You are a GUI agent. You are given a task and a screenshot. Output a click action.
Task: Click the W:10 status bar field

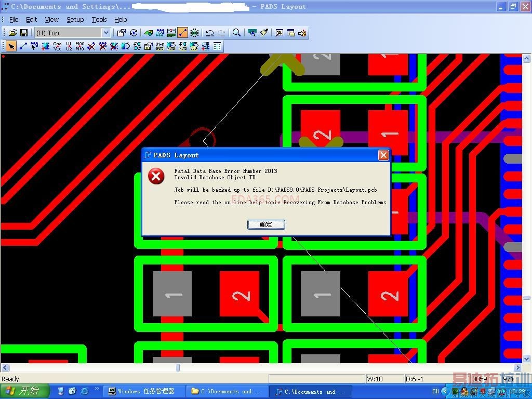[385, 379]
